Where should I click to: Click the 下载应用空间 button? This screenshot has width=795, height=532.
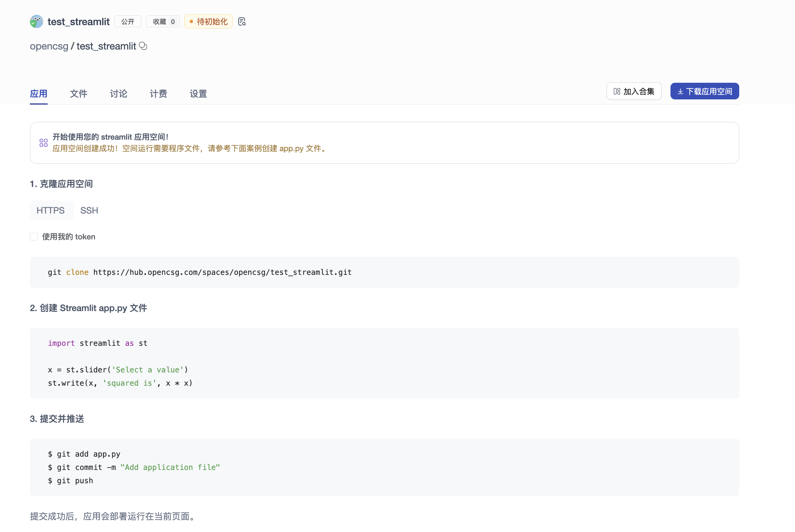point(704,91)
